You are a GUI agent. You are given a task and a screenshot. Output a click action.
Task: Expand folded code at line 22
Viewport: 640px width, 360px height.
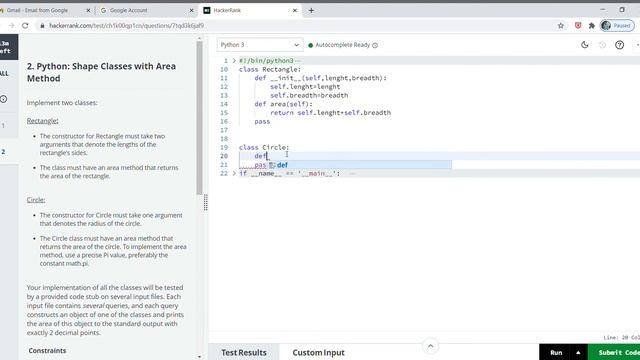pos(234,173)
